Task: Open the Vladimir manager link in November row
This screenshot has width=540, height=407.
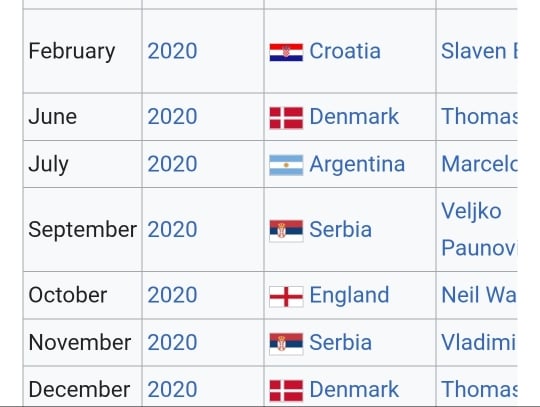Action: coord(479,342)
